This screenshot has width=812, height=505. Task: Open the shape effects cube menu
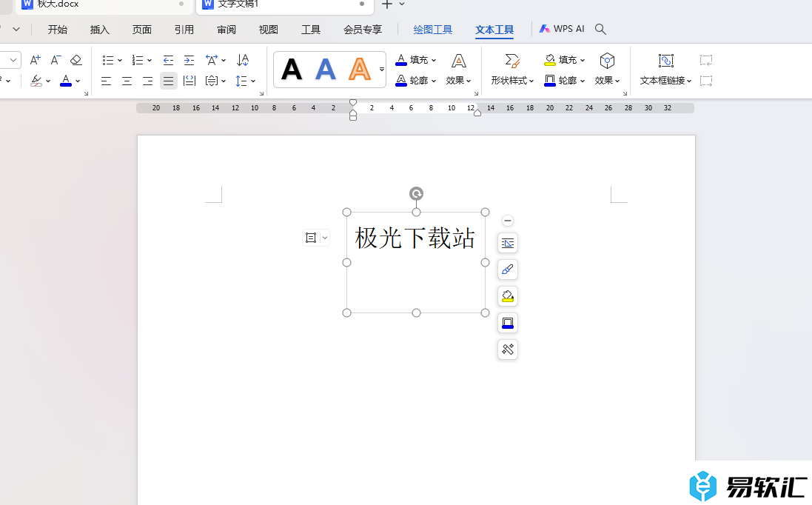(x=608, y=70)
